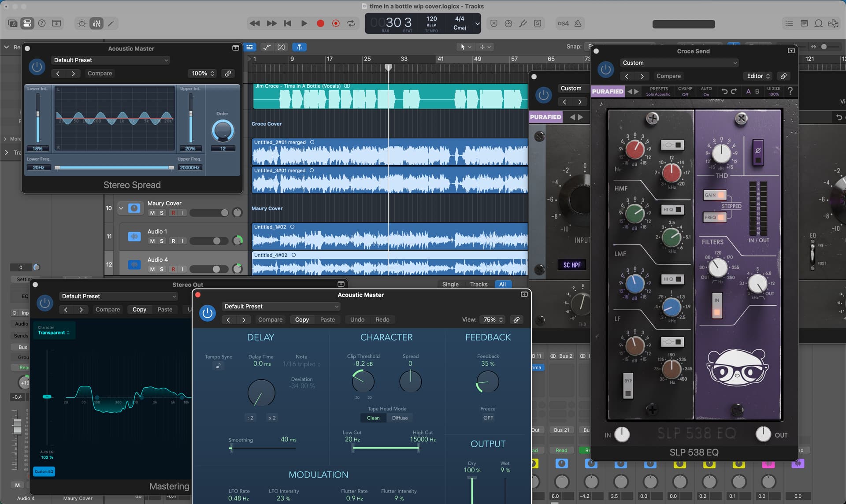Viewport: 846px width, 504px height.
Task: Open the Character Transparent dropdown
Action: pos(54,333)
